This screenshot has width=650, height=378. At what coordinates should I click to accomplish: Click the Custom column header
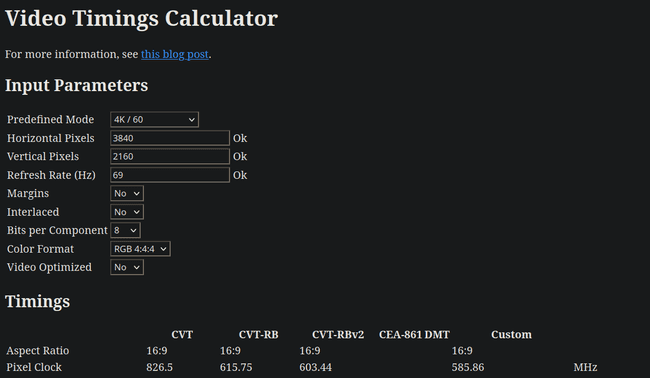pyautogui.click(x=511, y=334)
